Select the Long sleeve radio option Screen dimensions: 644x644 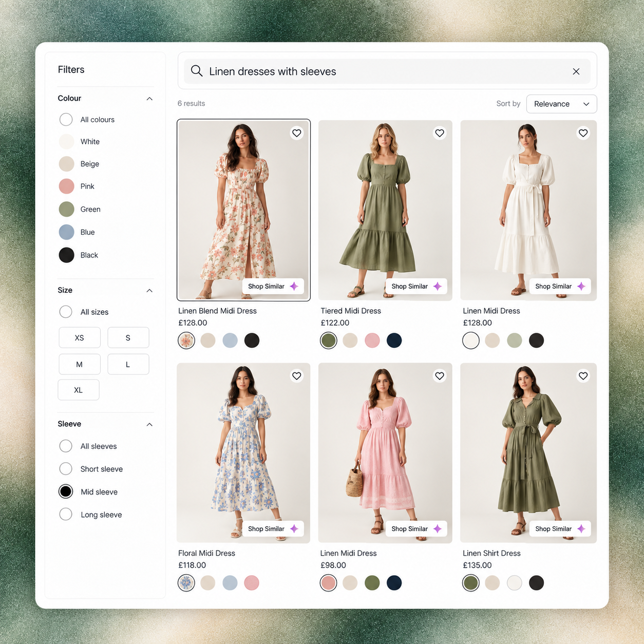click(x=66, y=514)
